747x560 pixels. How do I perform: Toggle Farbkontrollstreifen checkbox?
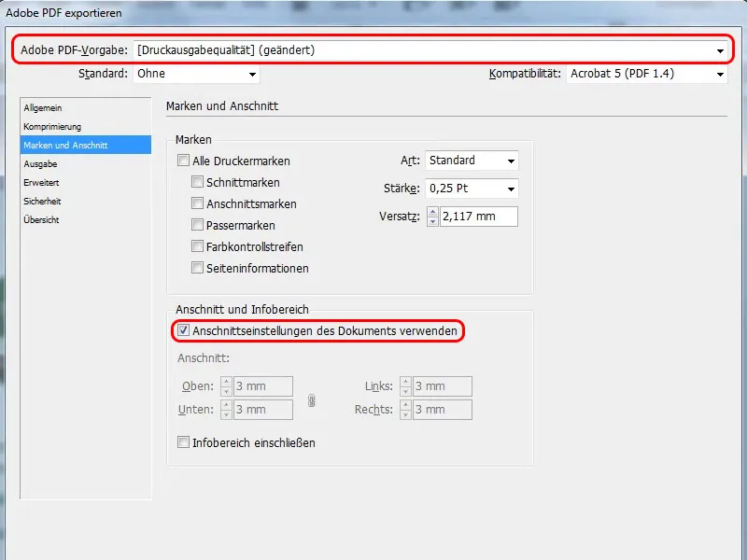[x=197, y=246]
